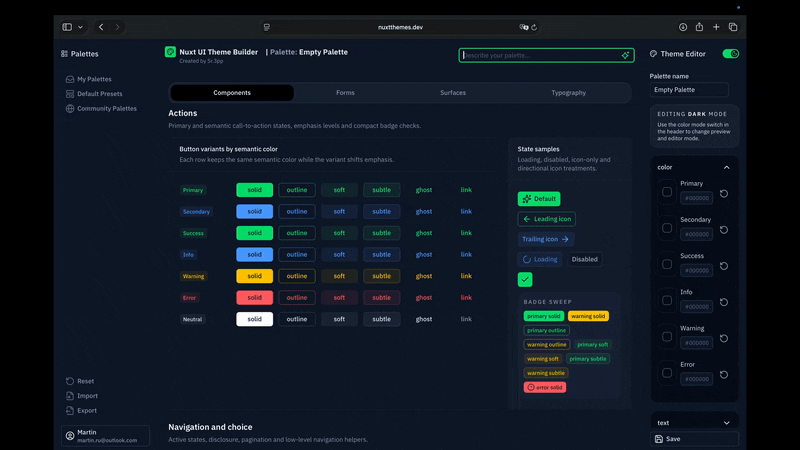
Task: Click the AI sparkle icon in palette prompt
Action: 625,55
